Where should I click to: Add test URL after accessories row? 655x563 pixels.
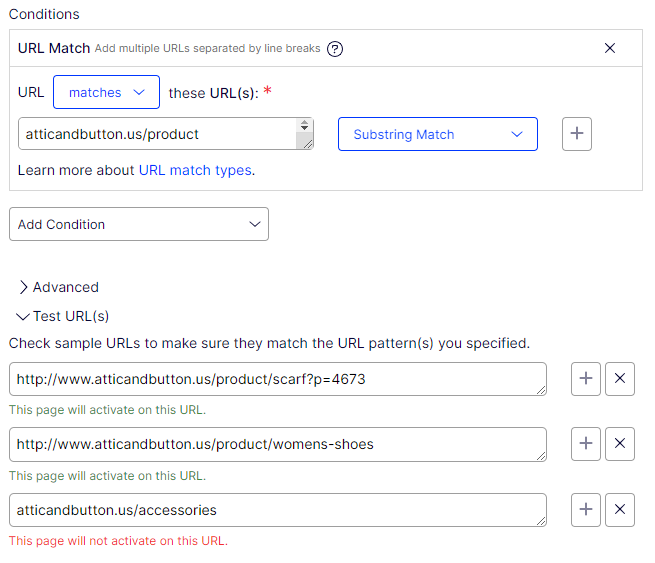coord(586,510)
